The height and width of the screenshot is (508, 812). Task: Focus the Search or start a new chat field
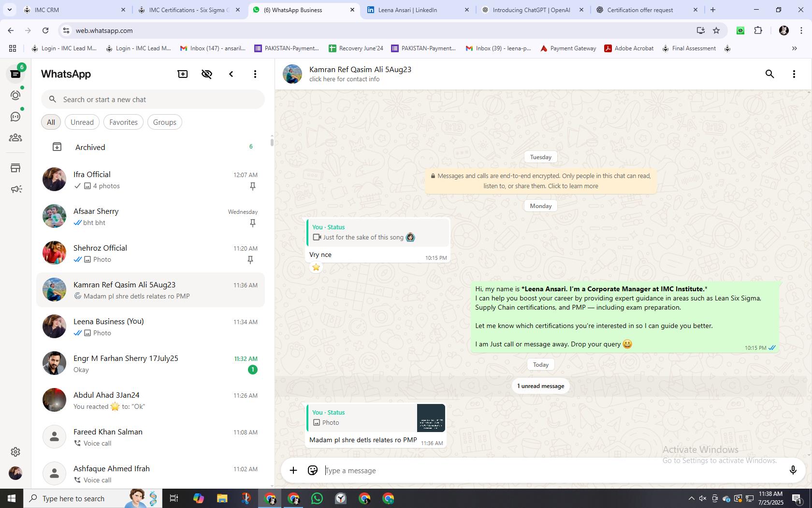[153, 99]
